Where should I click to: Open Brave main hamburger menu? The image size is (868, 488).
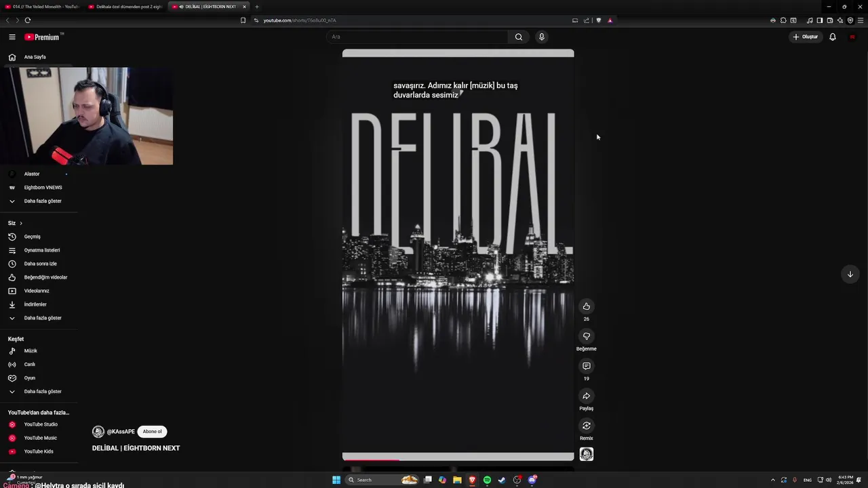[861, 20]
